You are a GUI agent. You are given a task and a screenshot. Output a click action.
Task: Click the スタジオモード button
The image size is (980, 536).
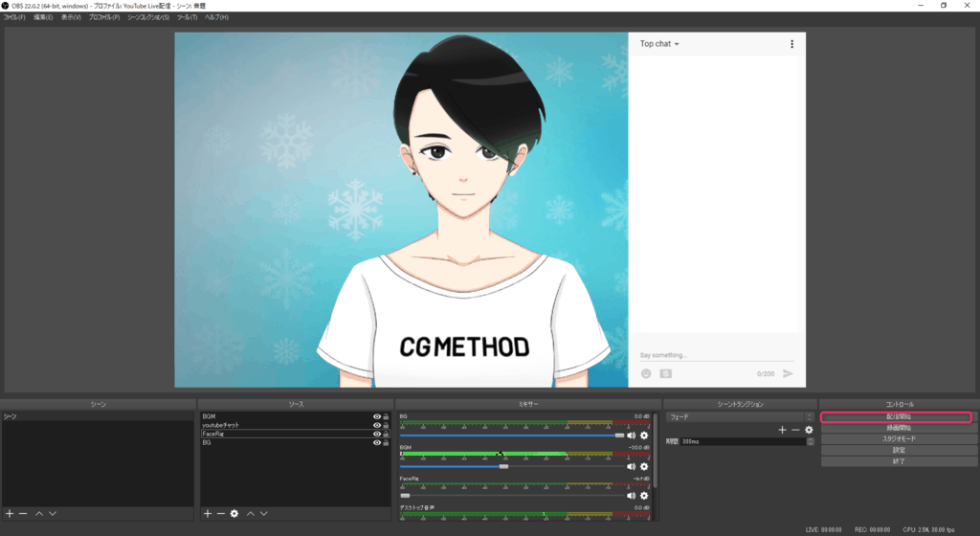pyautogui.click(x=897, y=439)
